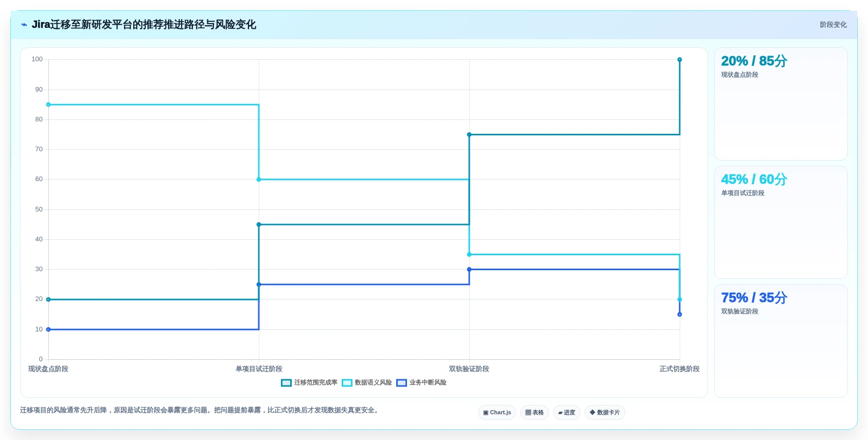This screenshot has height=440, width=868.
Task: Click the 业务中断风险 point at 15
Action: pyautogui.click(x=680, y=314)
